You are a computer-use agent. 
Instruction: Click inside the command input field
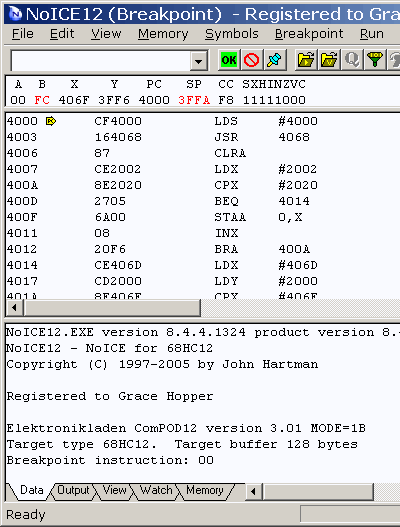(101, 61)
